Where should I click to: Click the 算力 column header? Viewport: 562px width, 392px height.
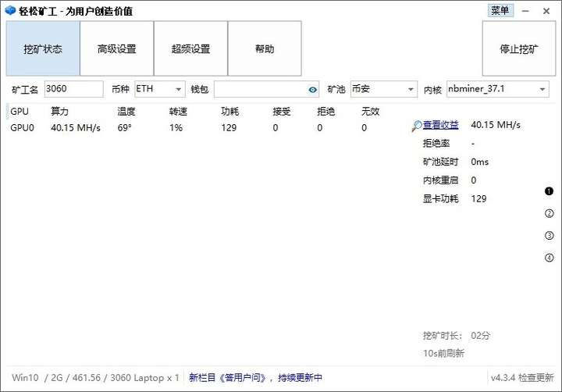(x=59, y=112)
